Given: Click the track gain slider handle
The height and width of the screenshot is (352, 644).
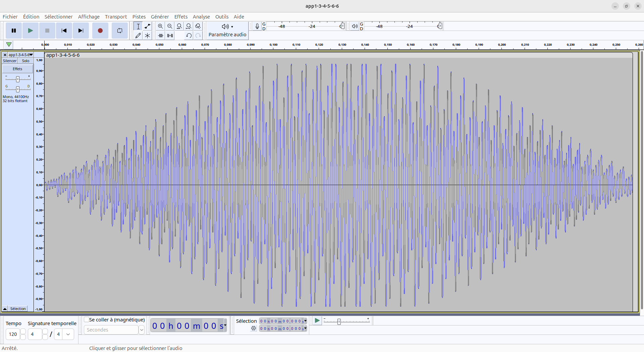Looking at the screenshot, I should [18, 79].
